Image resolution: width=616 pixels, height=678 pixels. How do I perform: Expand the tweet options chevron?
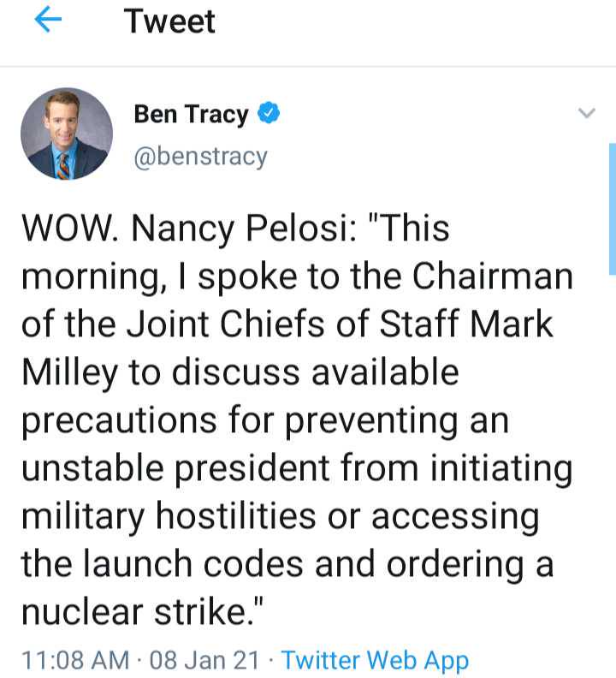586,114
